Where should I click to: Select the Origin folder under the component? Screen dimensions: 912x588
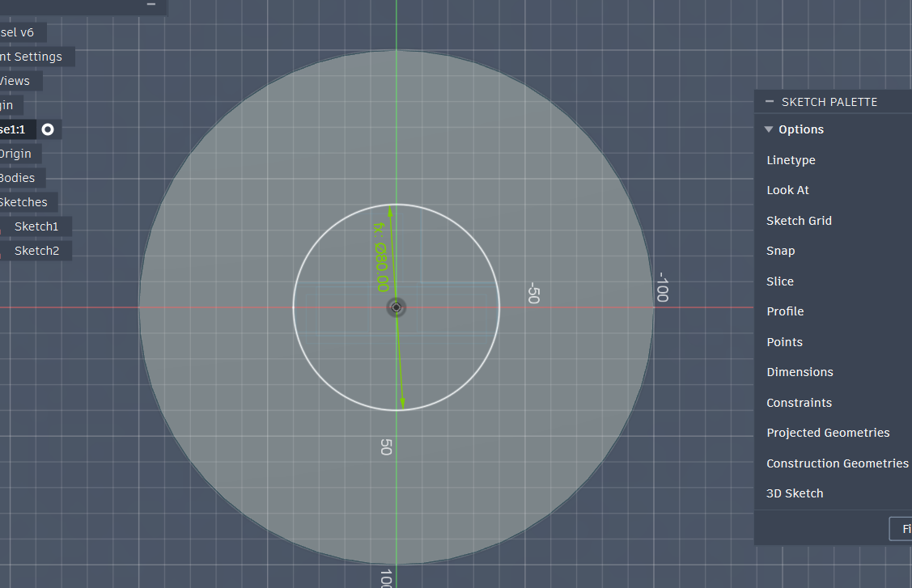click(15, 154)
